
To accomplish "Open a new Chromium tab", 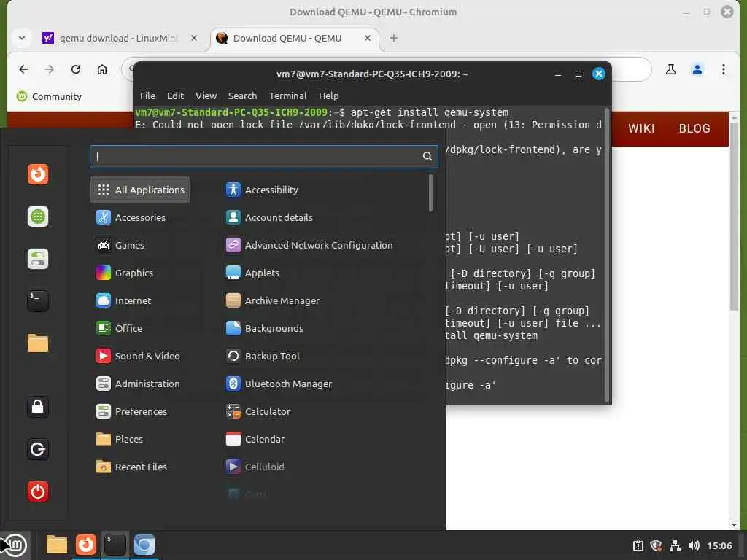I will 393,38.
